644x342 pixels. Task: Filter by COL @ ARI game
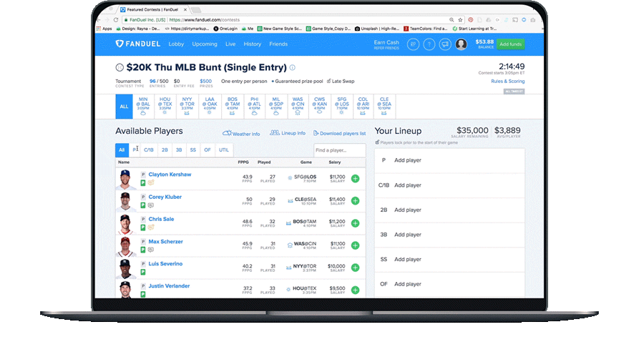pyautogui.click(x=363, y=107)
